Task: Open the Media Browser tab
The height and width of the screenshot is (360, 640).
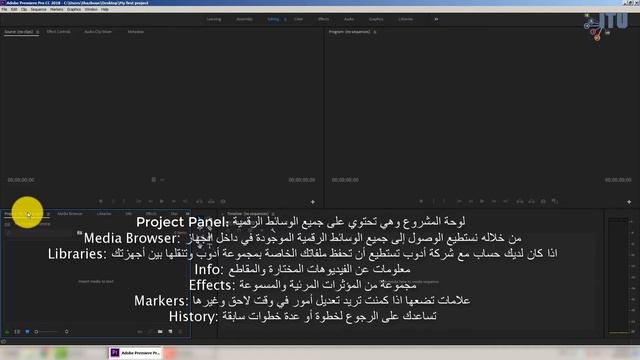Action: tap(70, 214)
